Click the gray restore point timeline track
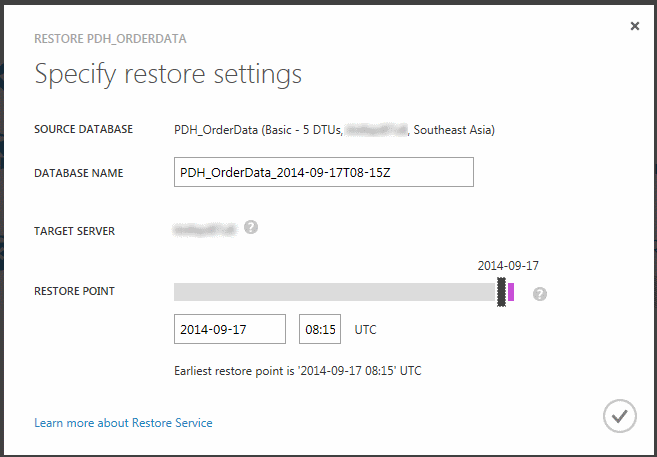657x457 pixels. pyautogui.click(x=334, y=292)
